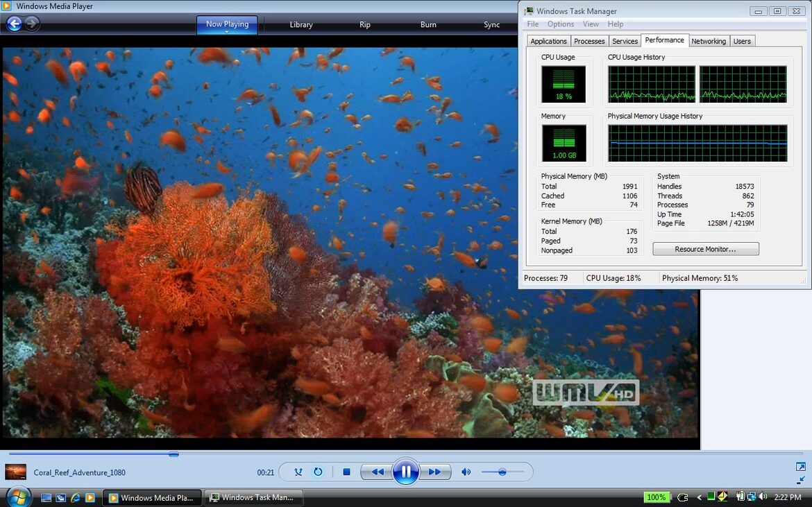Switch to the Library tab
The width and height of the screenshot is (812, 507).
pyautogui.click(x=301, y=24)
